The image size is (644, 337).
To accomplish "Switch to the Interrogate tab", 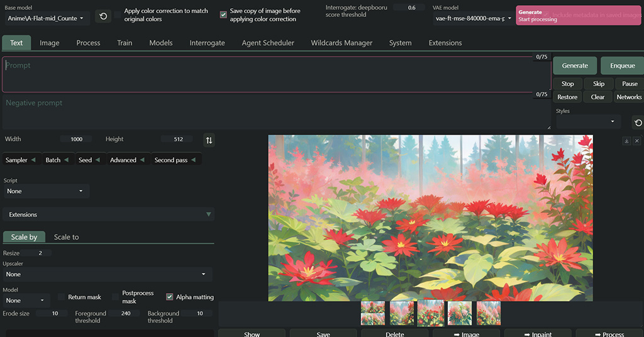I will point(207,43).
